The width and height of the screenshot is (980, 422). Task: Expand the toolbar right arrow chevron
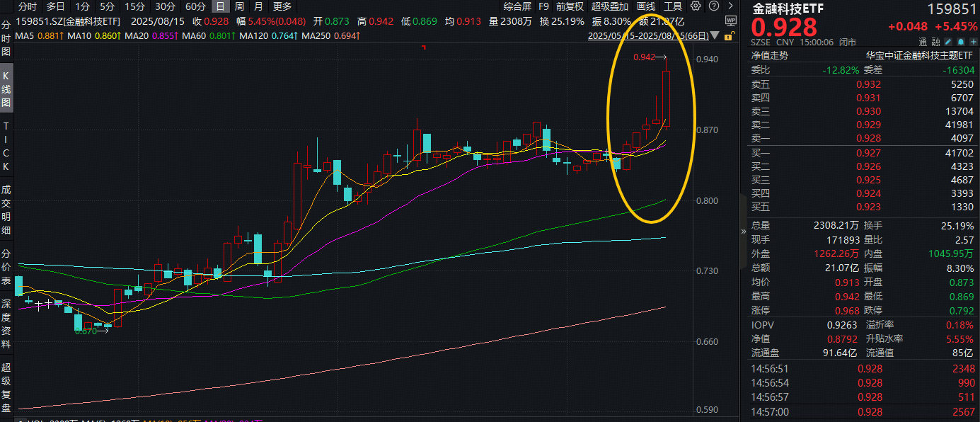pos(730,6)
